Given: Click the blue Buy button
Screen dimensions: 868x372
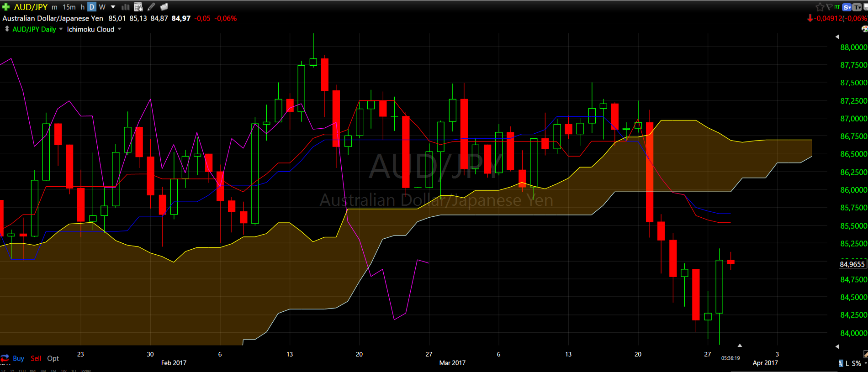Looking at the screenshot, I should 18,358.
